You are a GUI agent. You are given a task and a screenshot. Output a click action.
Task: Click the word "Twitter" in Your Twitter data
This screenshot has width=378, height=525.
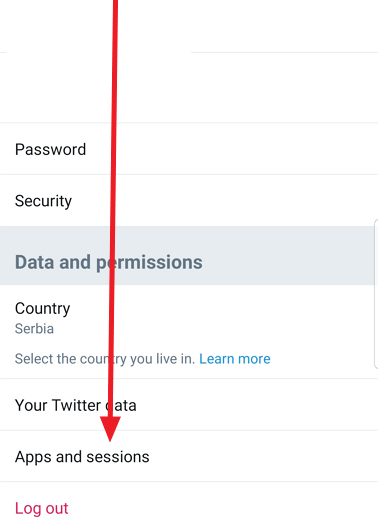tap(76, 405)
